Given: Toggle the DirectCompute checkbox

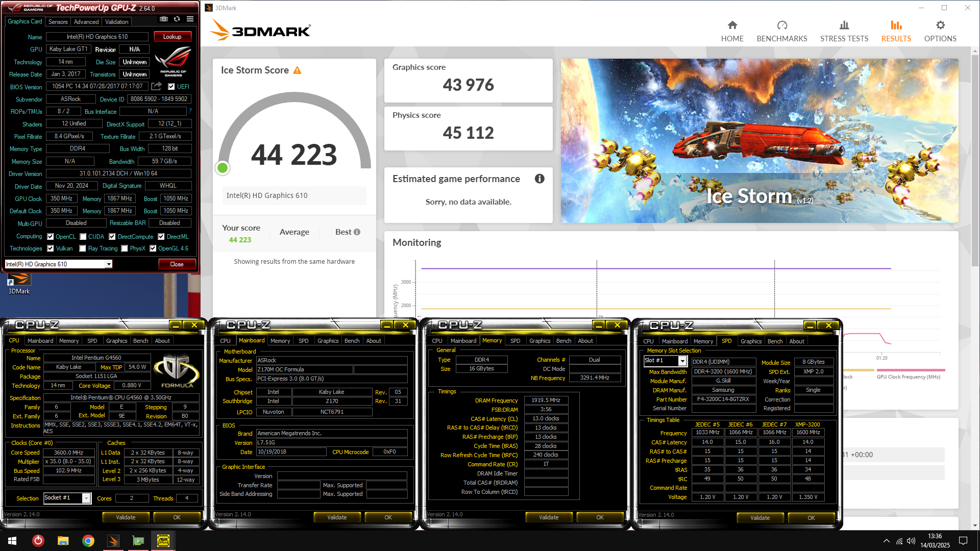Looking at the screenshot, I should click(112, 237).
